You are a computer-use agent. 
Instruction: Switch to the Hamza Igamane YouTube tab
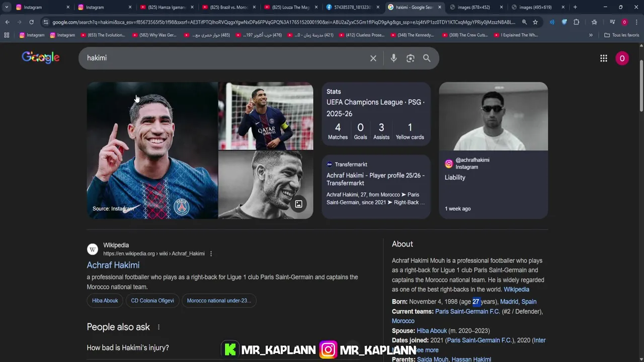pyautogui.click(x=167, y=7)
